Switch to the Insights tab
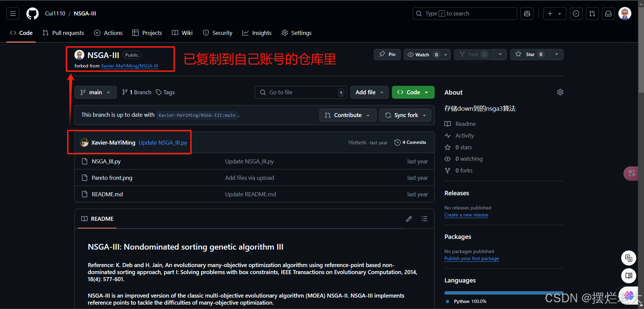 coord(257,33)
